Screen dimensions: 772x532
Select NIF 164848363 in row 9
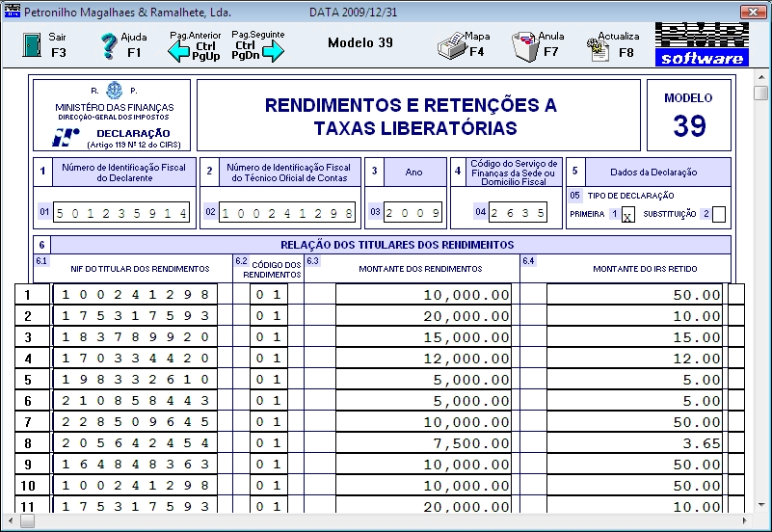tap(135, 464)
